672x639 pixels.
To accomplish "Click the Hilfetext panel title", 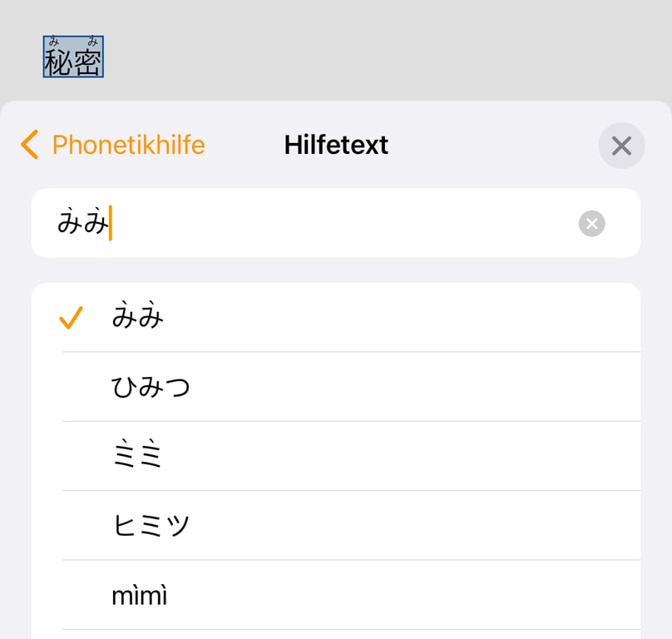I will click(x=336, y=145).
